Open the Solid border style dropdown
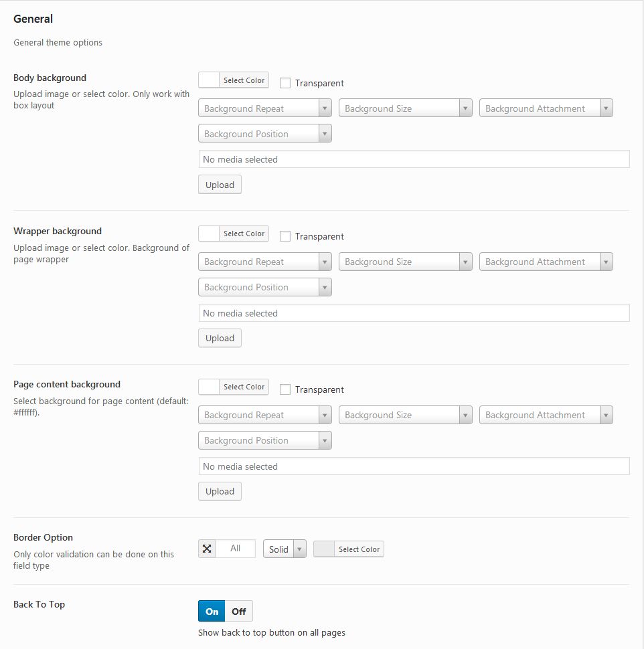Image resolution: width=644 pixels, height=649 pixels. point(285,549)
